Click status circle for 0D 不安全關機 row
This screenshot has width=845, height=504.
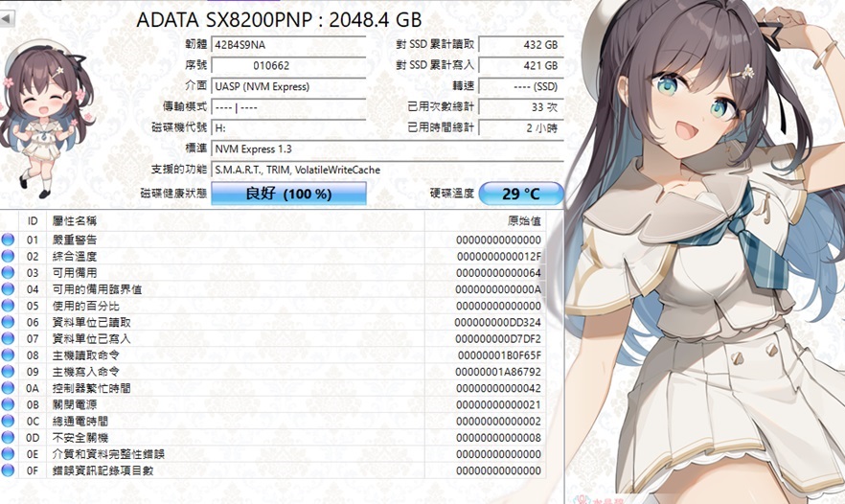[8, 437]
